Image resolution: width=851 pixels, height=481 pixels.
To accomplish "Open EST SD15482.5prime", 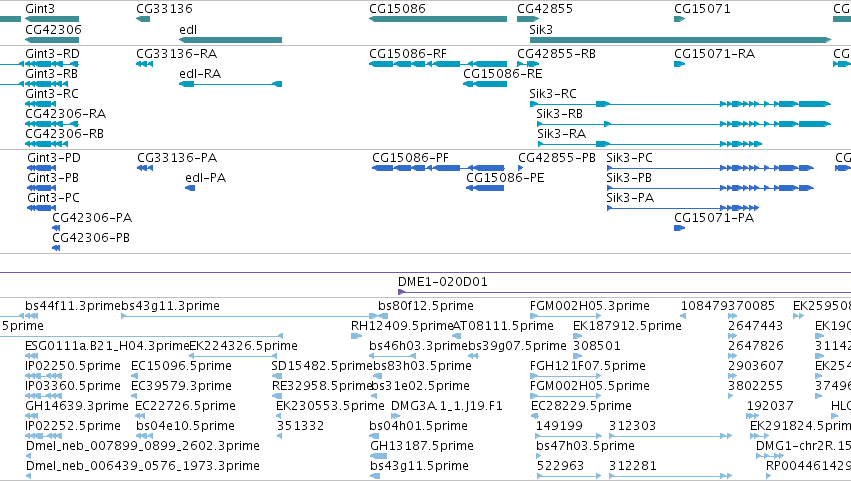I will click(321, 366).
